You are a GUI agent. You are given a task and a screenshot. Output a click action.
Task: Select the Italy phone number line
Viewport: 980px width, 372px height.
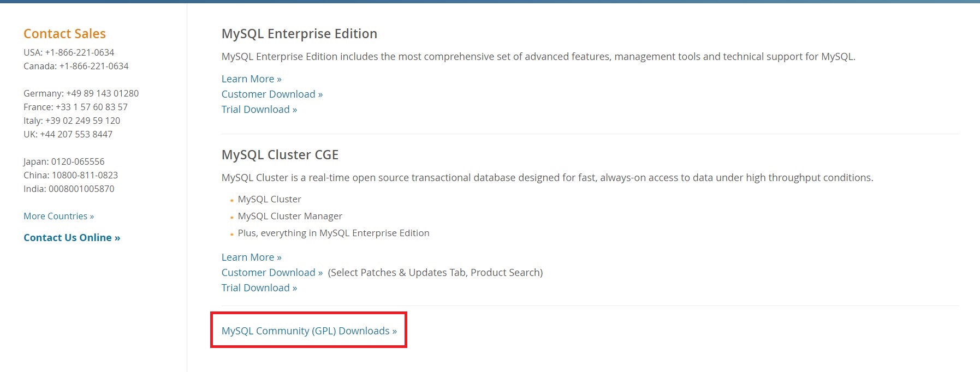coord(72,121)
